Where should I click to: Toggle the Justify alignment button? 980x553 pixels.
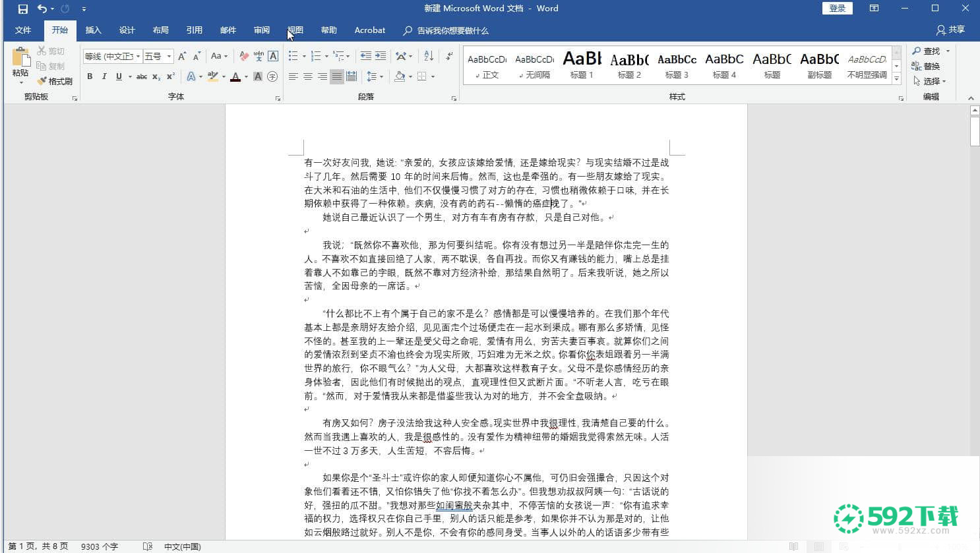click(337, 76)
